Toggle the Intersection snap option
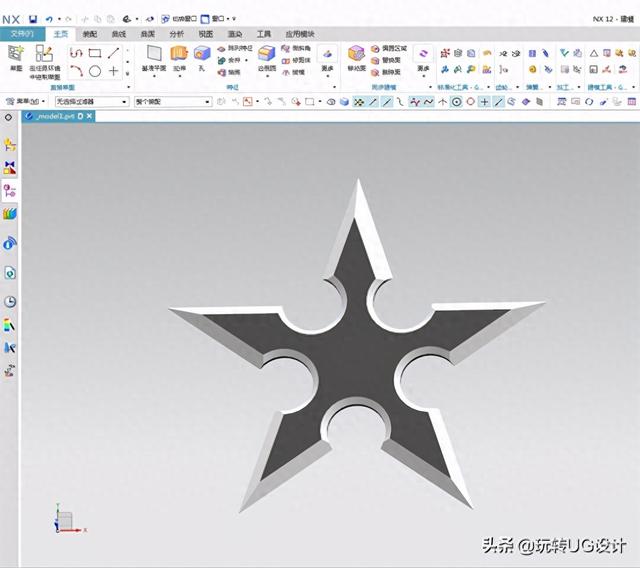This screenshot has width=640, height=568. pos(442,102)
